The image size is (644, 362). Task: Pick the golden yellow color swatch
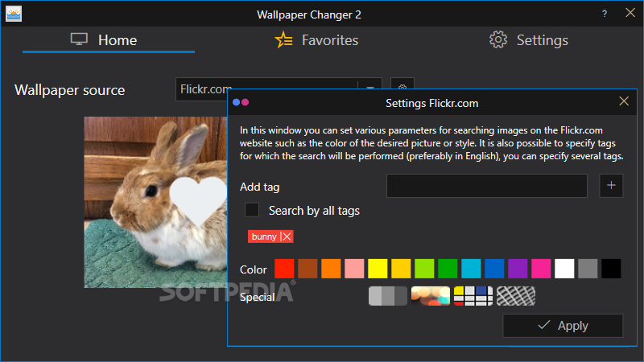point(401,269)
